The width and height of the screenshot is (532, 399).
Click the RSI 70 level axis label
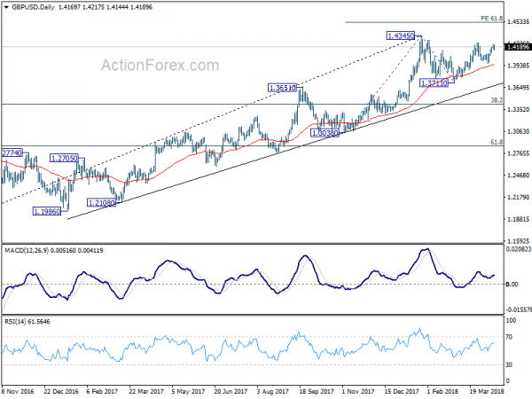[x=509, y=337]
